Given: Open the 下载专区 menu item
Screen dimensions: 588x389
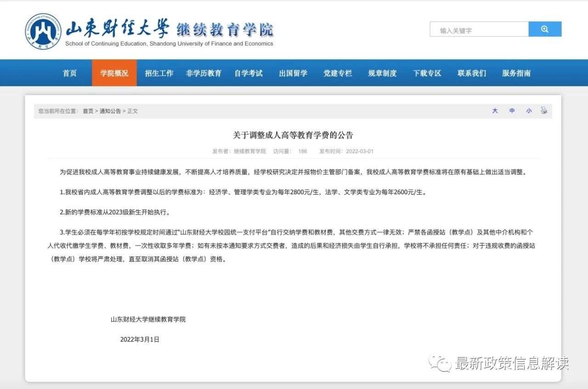Looking at the screenshot, I should (427, 73).
